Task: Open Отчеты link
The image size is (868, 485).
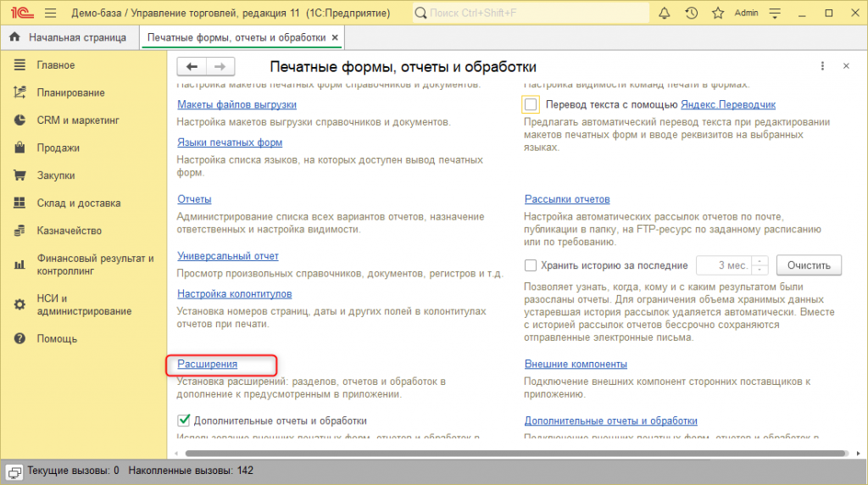Action: point(194,199)
